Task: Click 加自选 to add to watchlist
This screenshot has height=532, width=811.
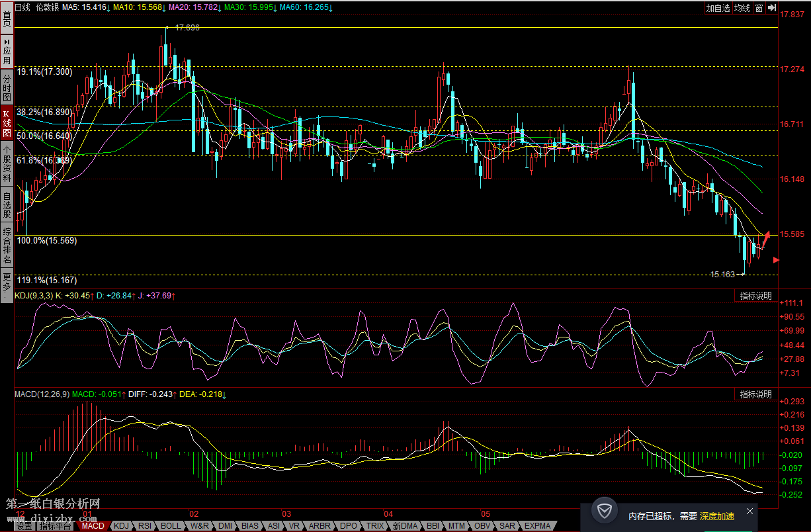Action: tap(717, 8)
